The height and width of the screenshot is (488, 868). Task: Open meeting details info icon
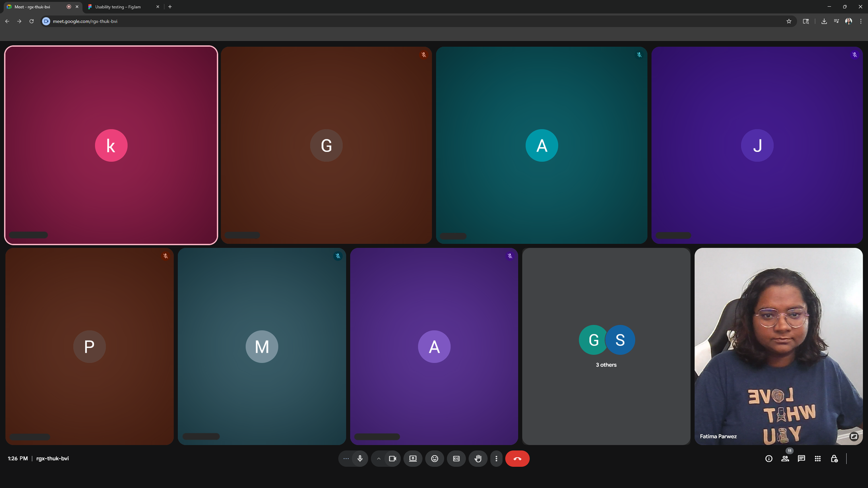768,458
